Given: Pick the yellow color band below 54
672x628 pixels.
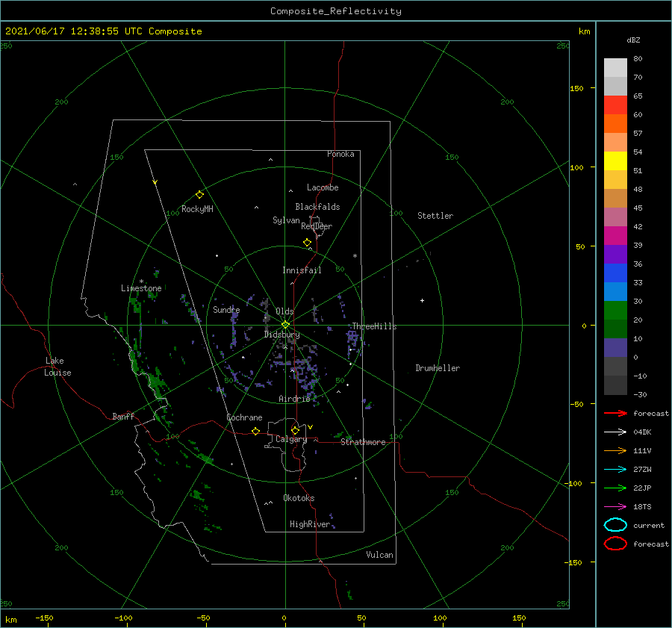Looking at the screenshot, I should 615,161.
